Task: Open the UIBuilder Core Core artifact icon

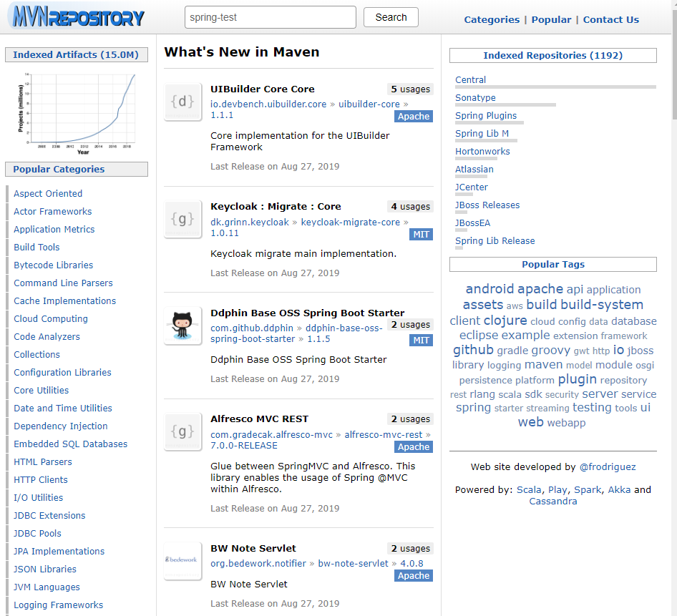Action: click(182, 102)
